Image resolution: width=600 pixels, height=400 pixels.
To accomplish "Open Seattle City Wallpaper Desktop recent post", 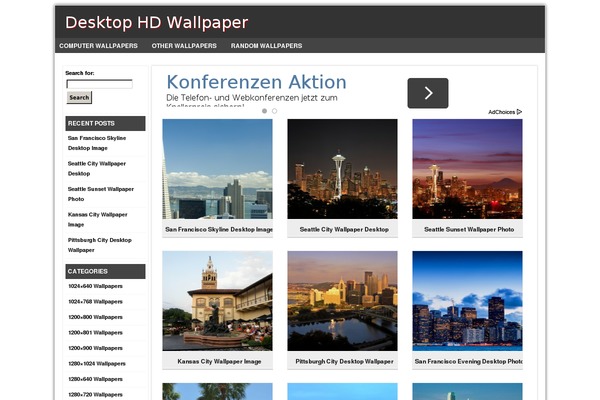I will (97, 168).
